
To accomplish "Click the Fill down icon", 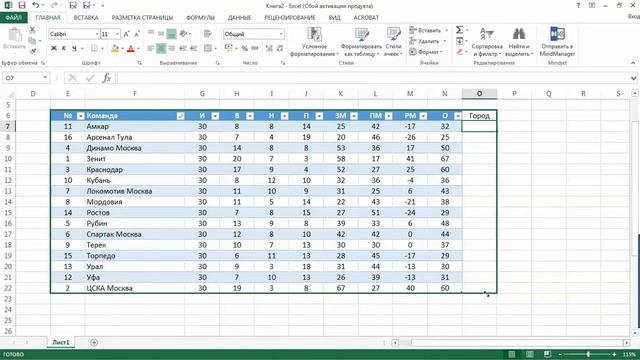I will tap(460, 41).
